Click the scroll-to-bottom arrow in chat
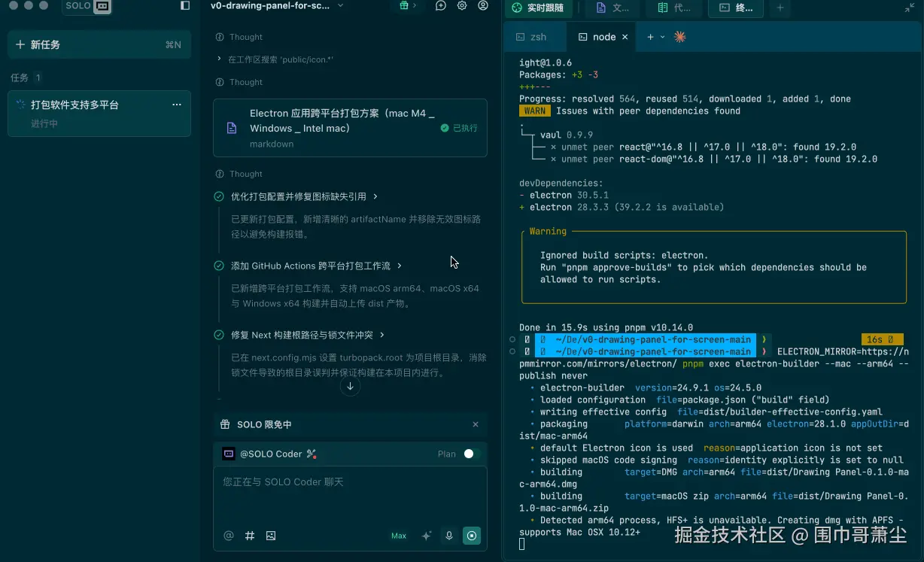This screenshot has width=924, height=562. click(x=350, y=386)
